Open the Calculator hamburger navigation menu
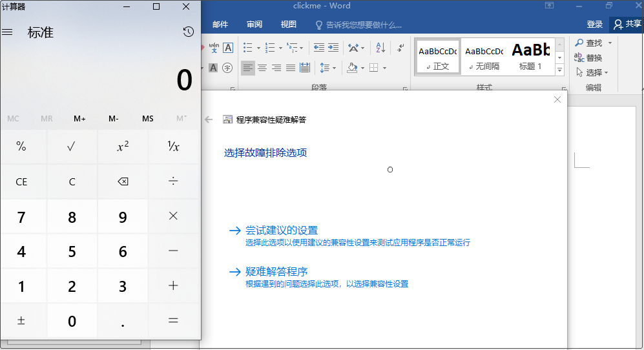This screenshot has width=644, height=350. [7, 32]
